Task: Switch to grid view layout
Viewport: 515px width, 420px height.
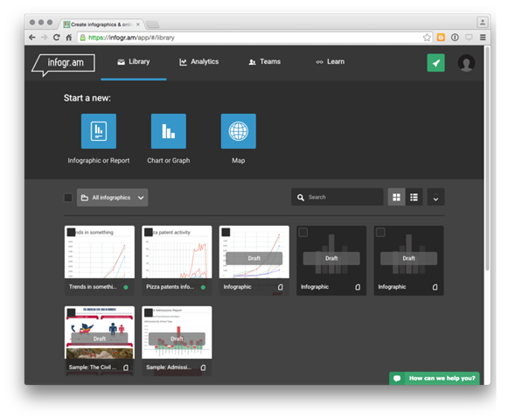Action: pyautogui.click(x=396, y=197)
